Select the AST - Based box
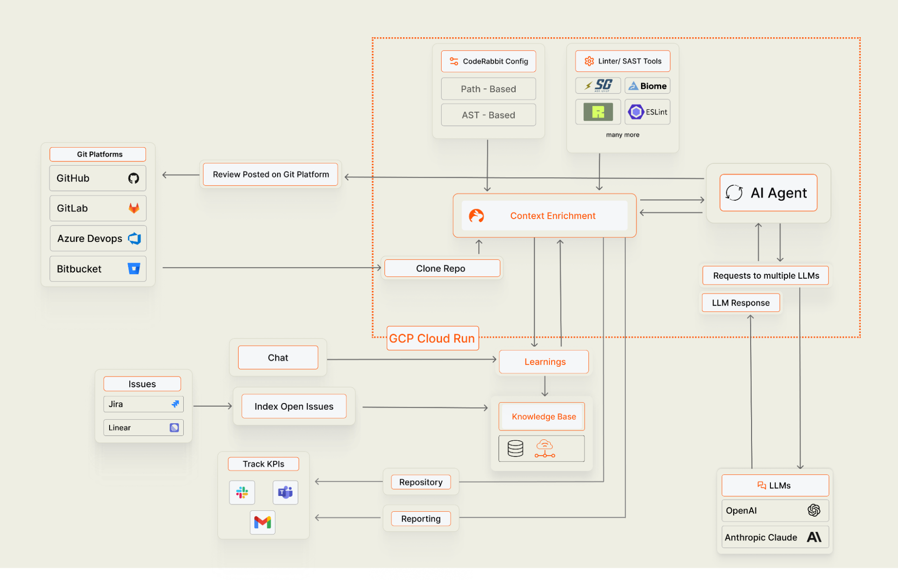The height and width of the screenshot is (588, 898). pos(488,115)
